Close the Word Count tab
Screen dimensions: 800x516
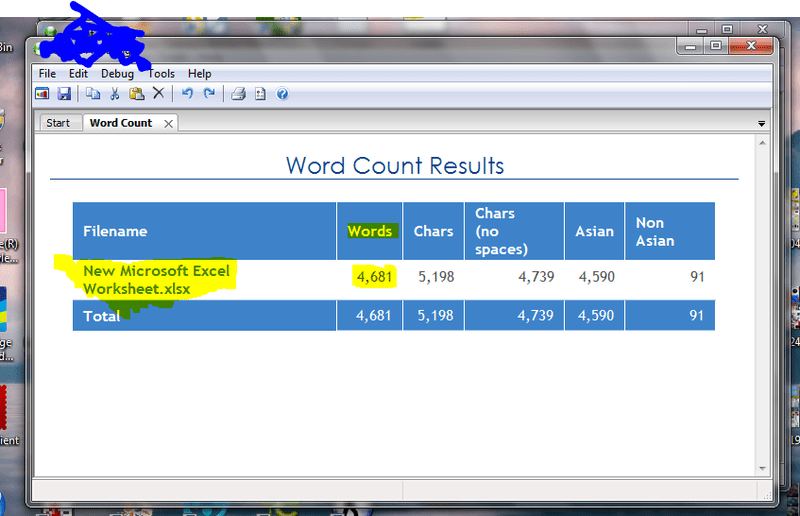click(x=168, y=123)
